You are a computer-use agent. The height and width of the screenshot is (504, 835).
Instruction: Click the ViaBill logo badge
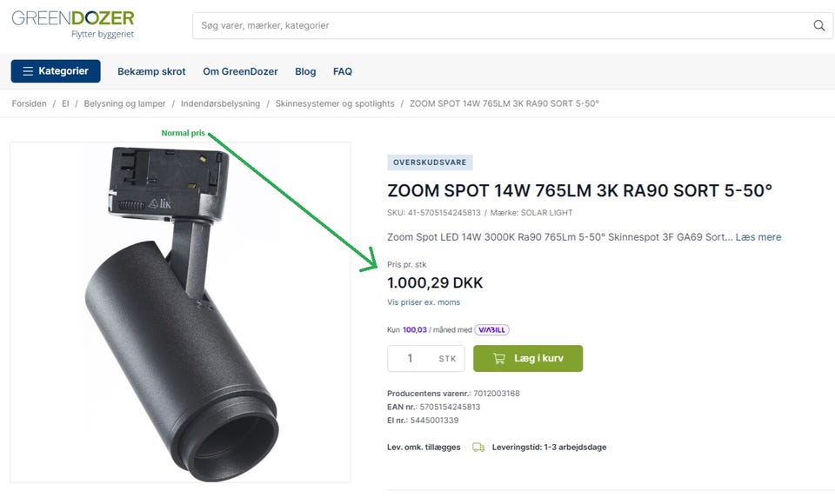point(491,330)
